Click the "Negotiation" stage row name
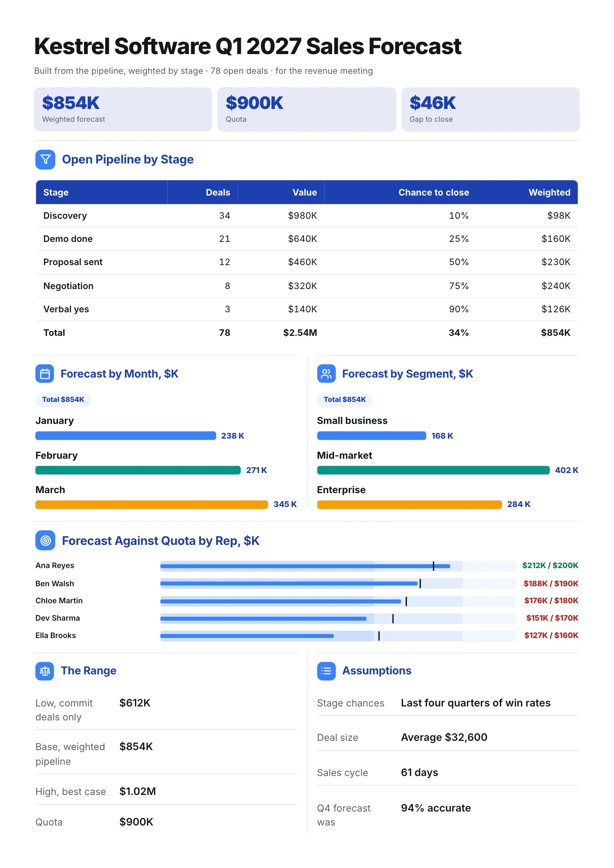Screen dimensions: 614x868 (68, 286)
